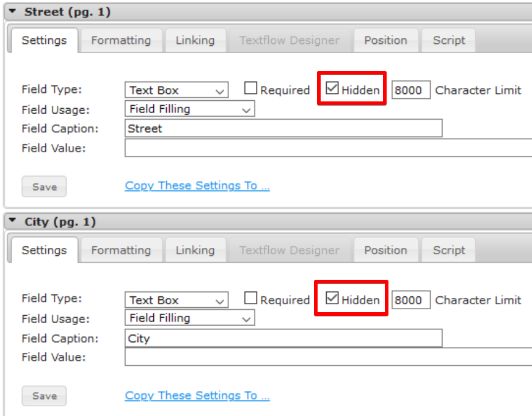Save the Street field settings
This screenshot has height=416, width=532.
pyautogui.click(x=44, y=187)
